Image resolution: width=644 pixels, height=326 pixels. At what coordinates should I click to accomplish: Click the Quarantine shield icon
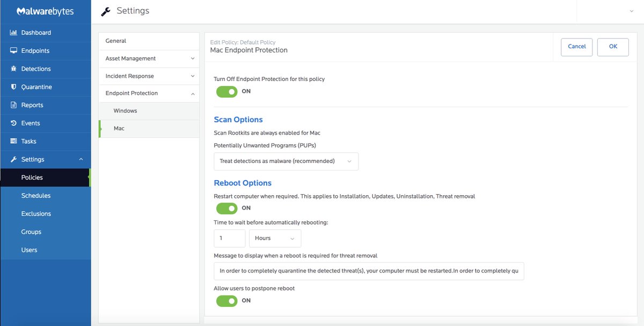tap(13, 87)
